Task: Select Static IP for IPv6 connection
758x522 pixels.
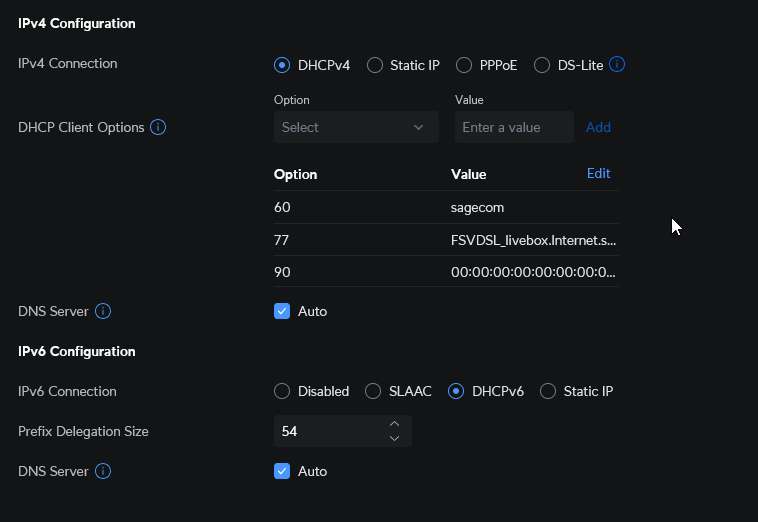Action: [x=548, y=391]
